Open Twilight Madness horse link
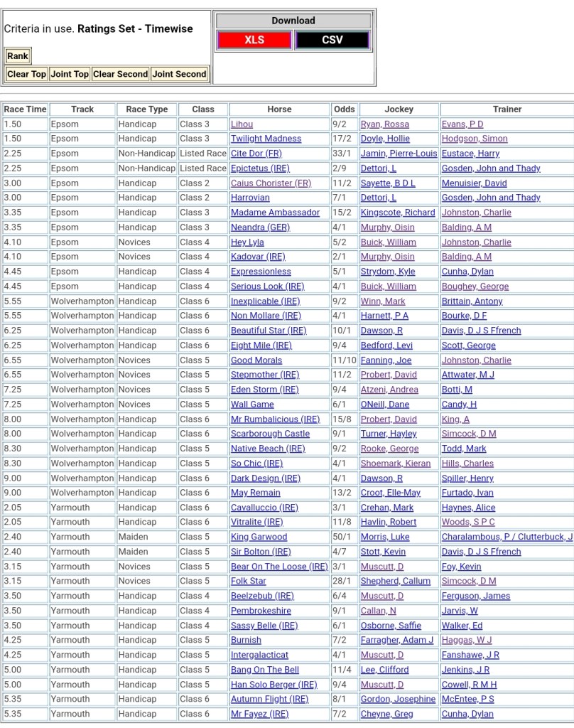574x728 pixels. coord(266,139)
